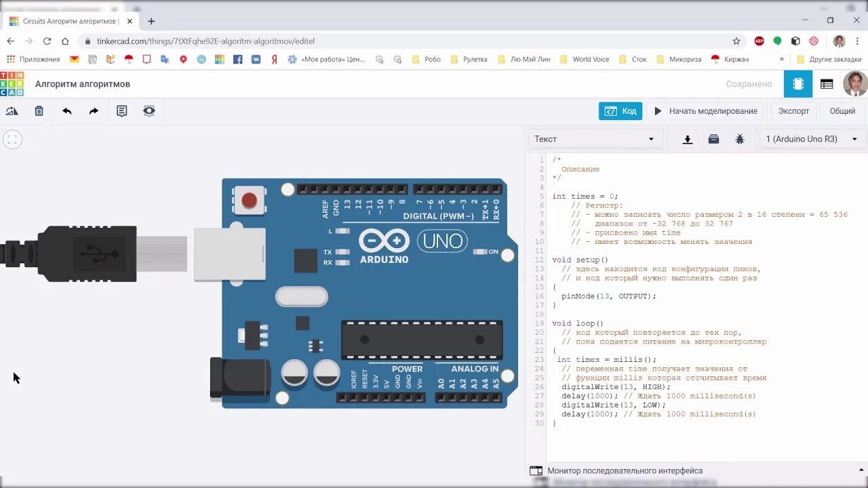
Task: Open the pink swirl extension icon
Action: tap(814, 41)
